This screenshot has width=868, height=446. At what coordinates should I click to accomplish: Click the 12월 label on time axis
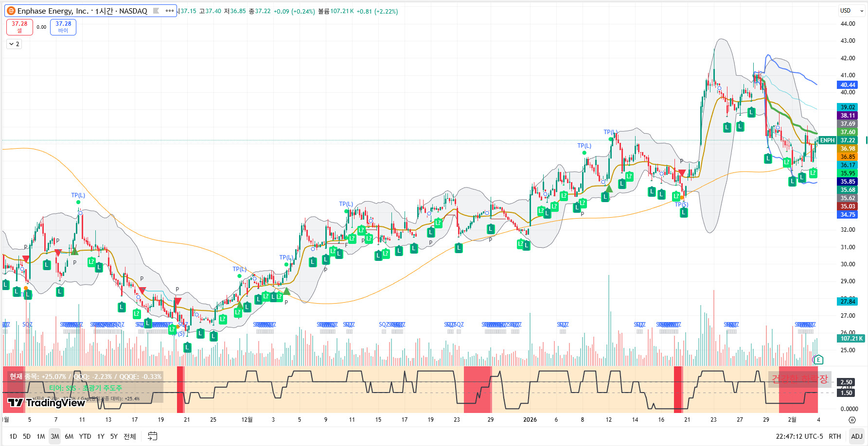coord(247,420)
